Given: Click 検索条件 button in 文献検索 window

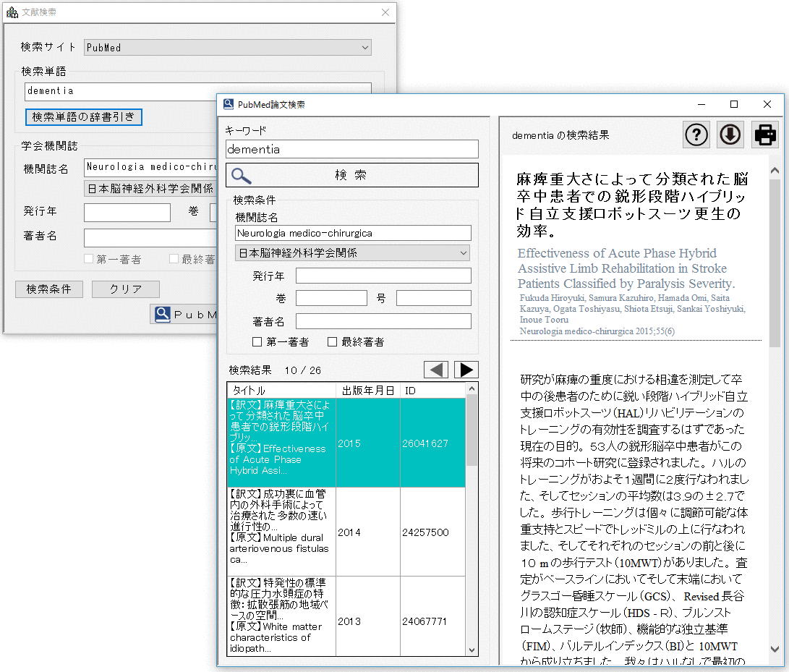Looking at the screenshot, I should click(48, 289).
